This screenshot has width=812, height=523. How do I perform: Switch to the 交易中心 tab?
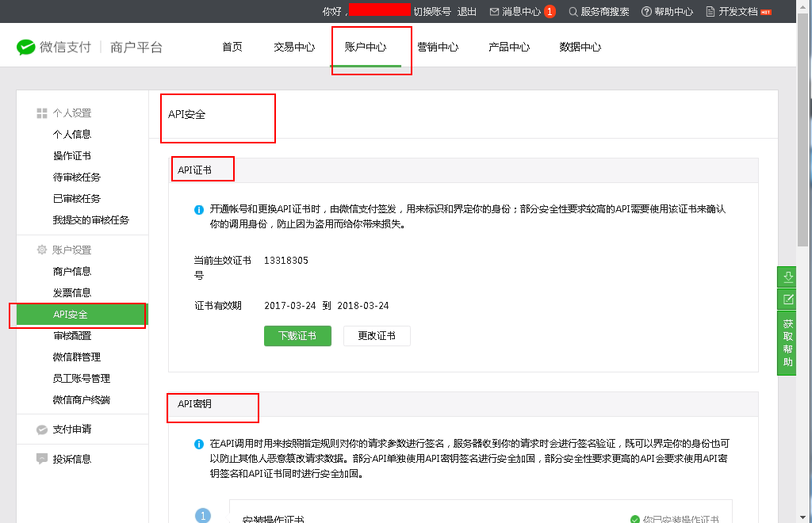[x=294, y=47]
